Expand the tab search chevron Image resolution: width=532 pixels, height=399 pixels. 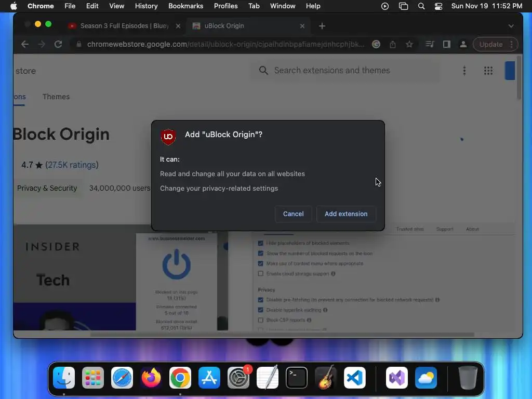point(511,26)
